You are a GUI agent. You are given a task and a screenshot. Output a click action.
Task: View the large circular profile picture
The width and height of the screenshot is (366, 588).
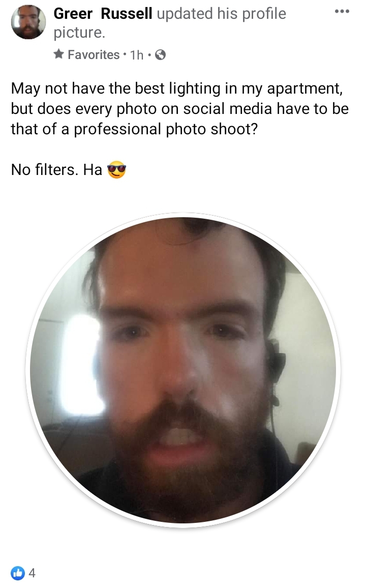(183, 370)
